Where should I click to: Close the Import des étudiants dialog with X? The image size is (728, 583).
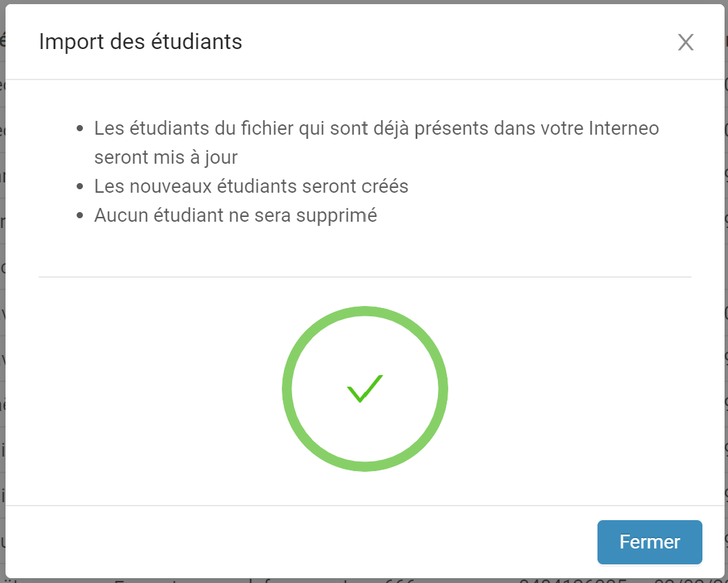[x=685, y=42]
